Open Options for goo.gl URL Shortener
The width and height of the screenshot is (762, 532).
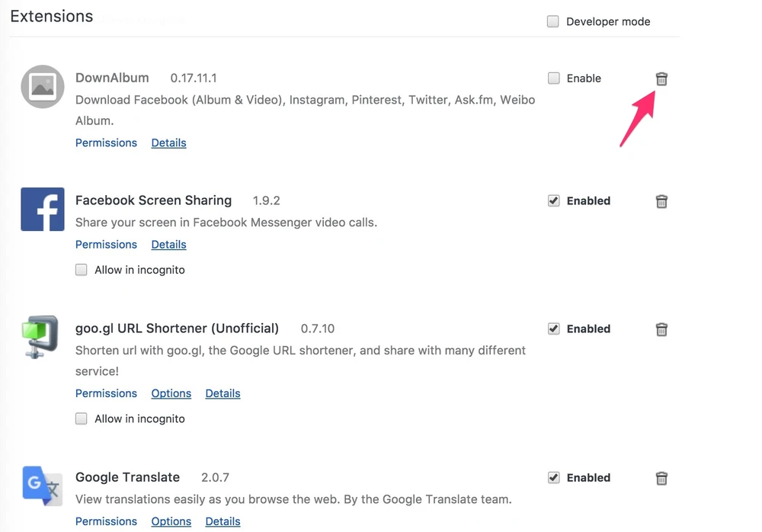point(171,393)
